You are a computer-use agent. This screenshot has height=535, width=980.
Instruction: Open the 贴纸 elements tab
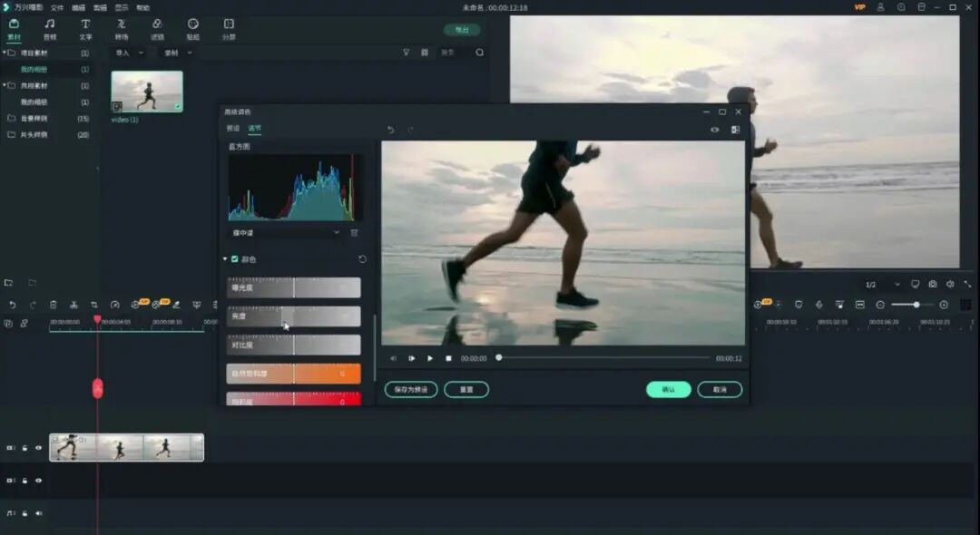[x=193, y=29]
